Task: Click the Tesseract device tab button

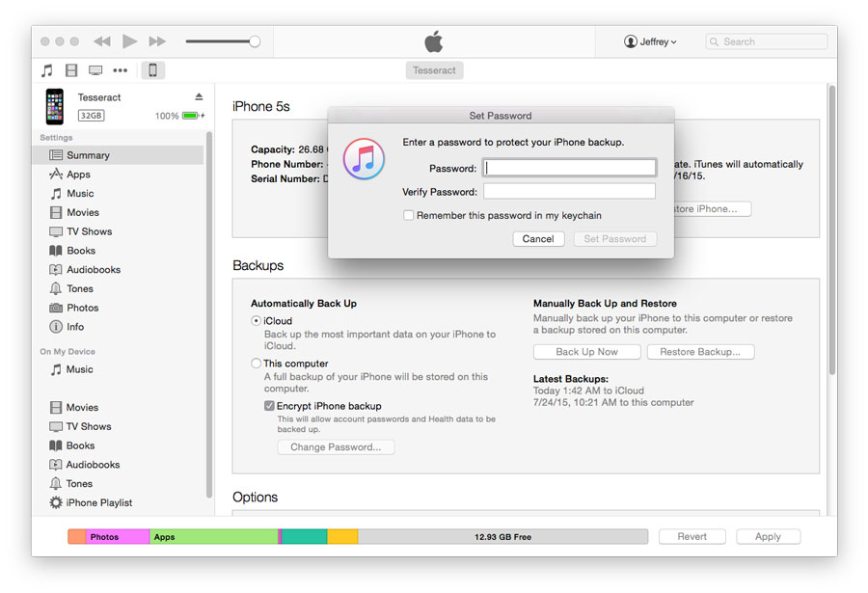Action: (435, 70)
